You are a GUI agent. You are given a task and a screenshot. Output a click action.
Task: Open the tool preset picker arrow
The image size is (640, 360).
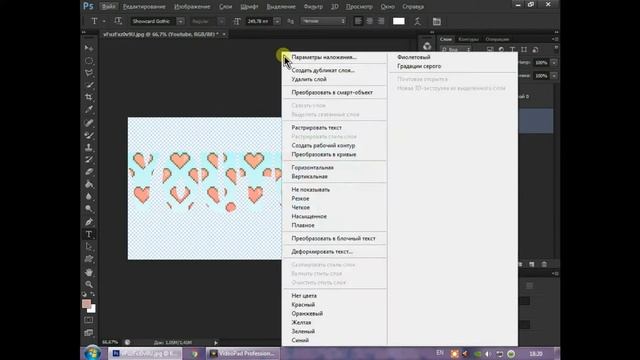point(104,21)
